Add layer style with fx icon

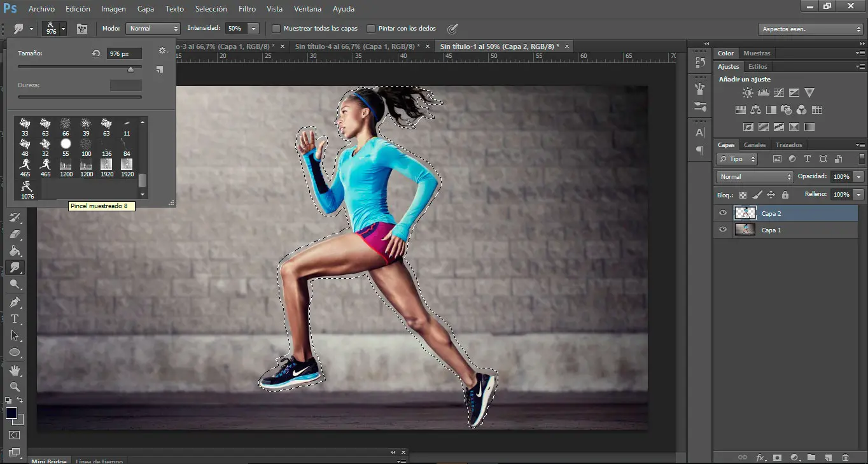[x=760, y=457]
